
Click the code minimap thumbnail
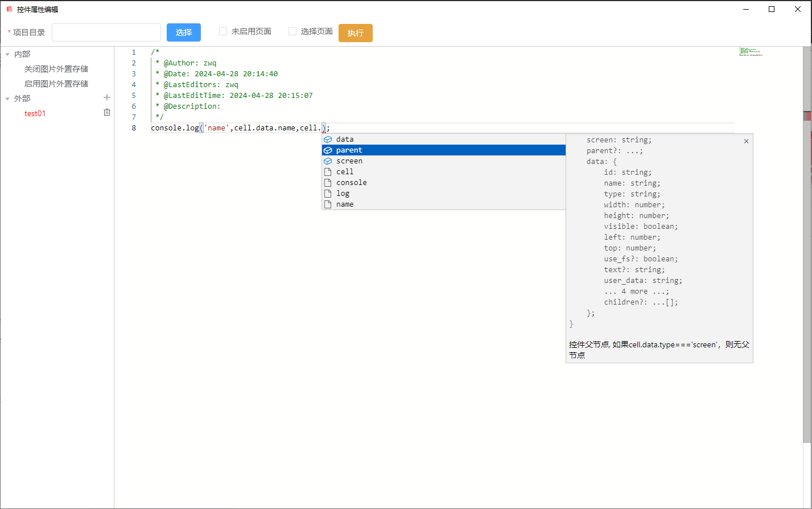[x=751, y=51]
